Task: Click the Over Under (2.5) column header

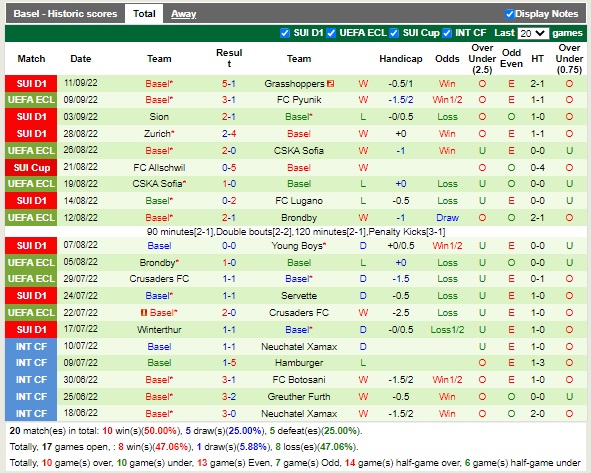Action: click(482, 59)
